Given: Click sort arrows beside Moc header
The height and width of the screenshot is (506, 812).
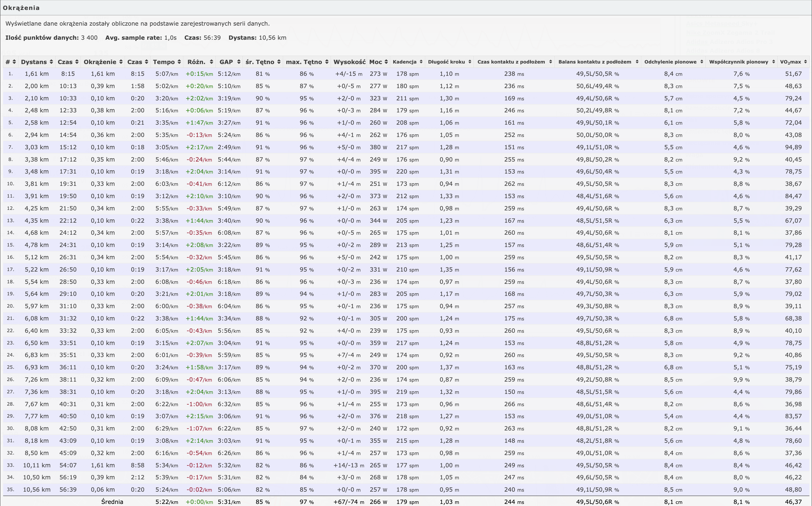Looking at the screenshot, I should point(386,62).
